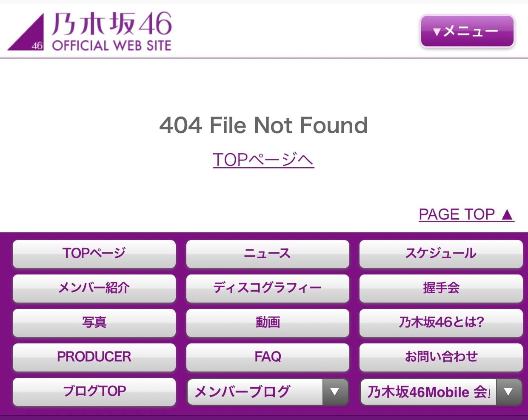528x420 pixels.
Task: Open ブログTOP page
Action: tap(94, 391)
